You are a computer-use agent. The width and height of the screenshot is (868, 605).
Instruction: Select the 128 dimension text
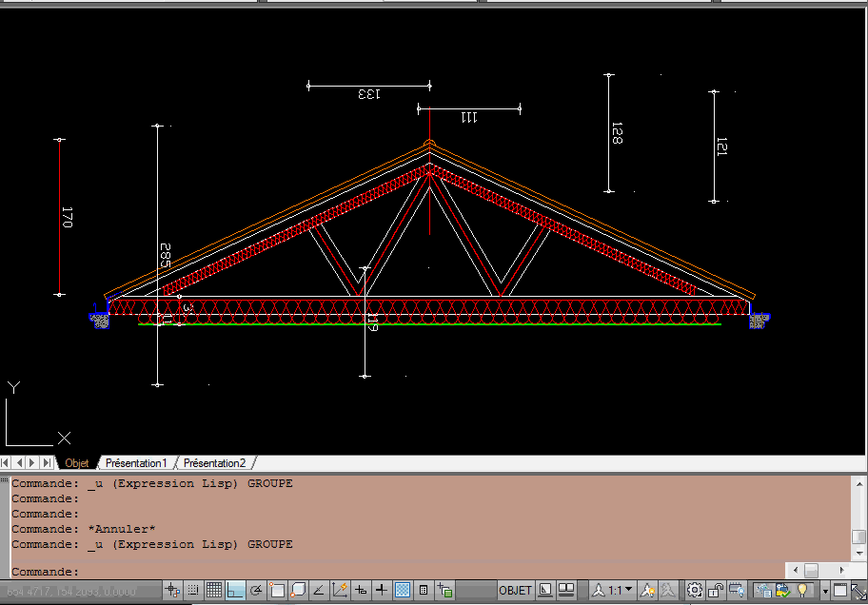[x=617, y=133]
